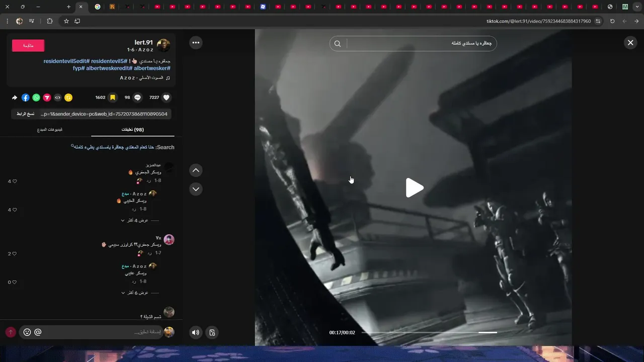Open the #residentevil5edit hashtag
Viewport: 644px width, 362px height.
tap(66, 61)
